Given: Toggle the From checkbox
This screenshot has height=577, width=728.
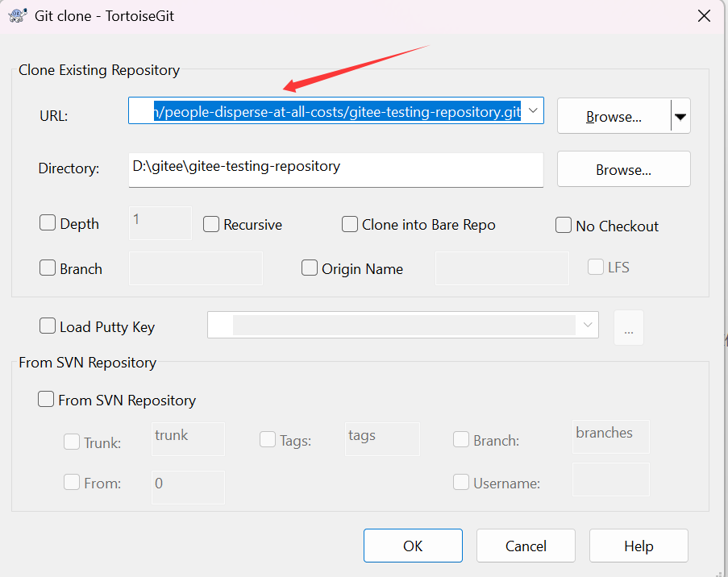Looking at the screenshot, I should coord(72,482).
